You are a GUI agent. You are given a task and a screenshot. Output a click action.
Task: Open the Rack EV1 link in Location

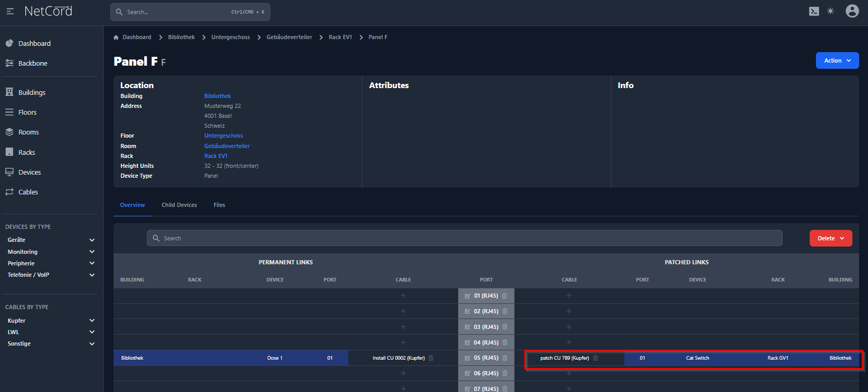pos(216,156)
